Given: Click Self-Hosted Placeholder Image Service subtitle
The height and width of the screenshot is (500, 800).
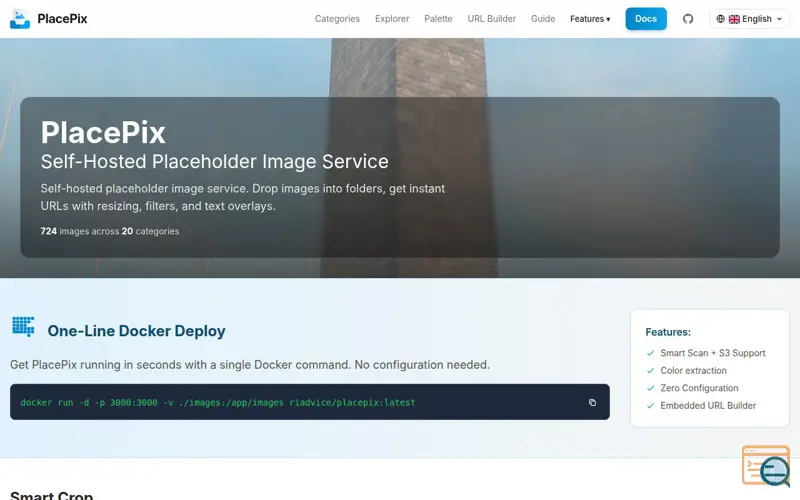Looking at the screenshot, I should (214, 161).
